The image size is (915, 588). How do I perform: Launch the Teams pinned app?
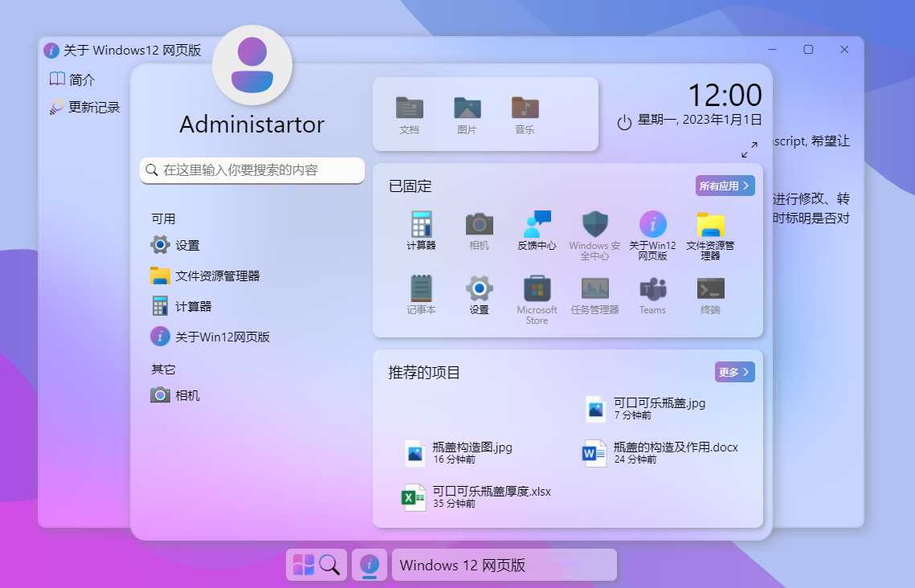[652, 289]
